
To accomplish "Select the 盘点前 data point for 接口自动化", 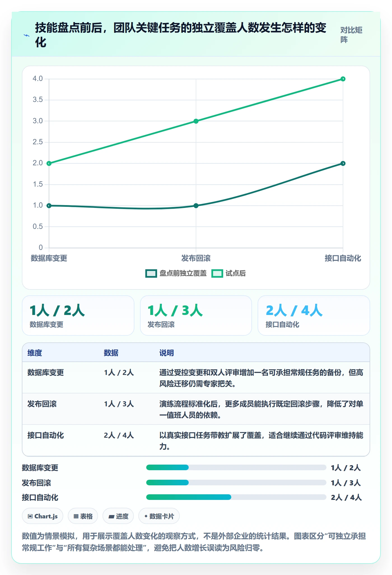I will tap(343, 163).
